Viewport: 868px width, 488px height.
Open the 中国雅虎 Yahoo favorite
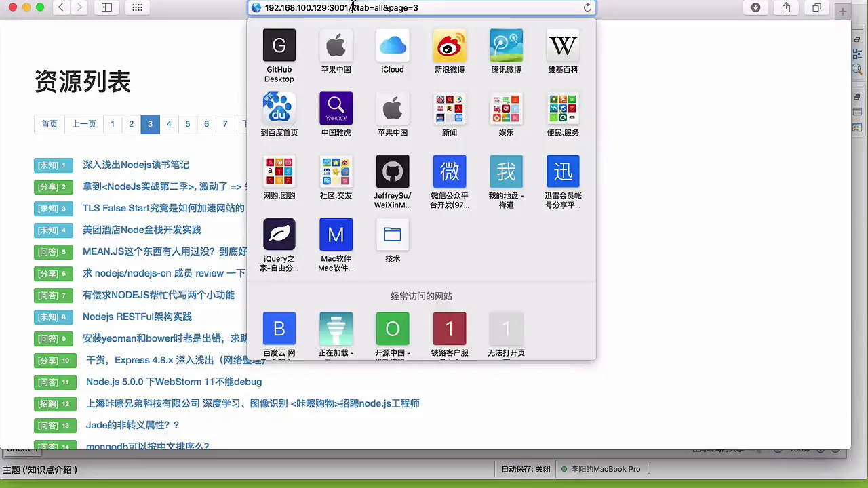(336, 108)
